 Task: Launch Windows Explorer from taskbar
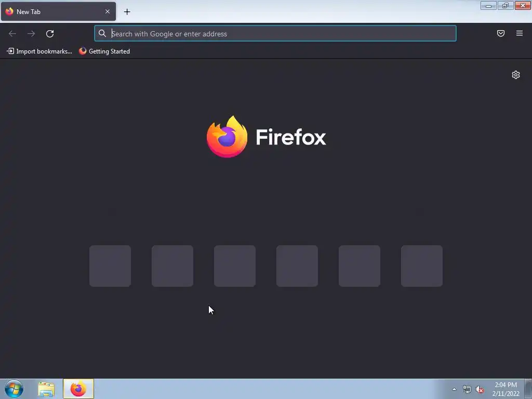[46, 389]
